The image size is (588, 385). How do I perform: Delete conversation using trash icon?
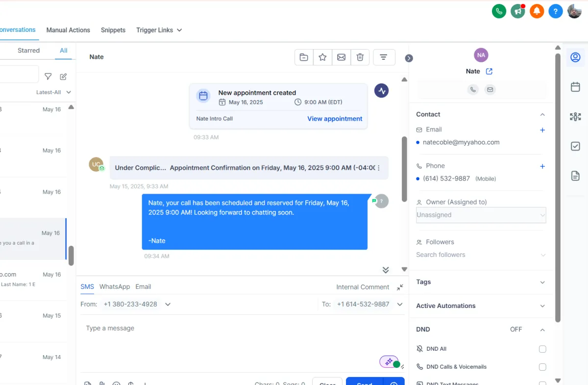(360, 57)
